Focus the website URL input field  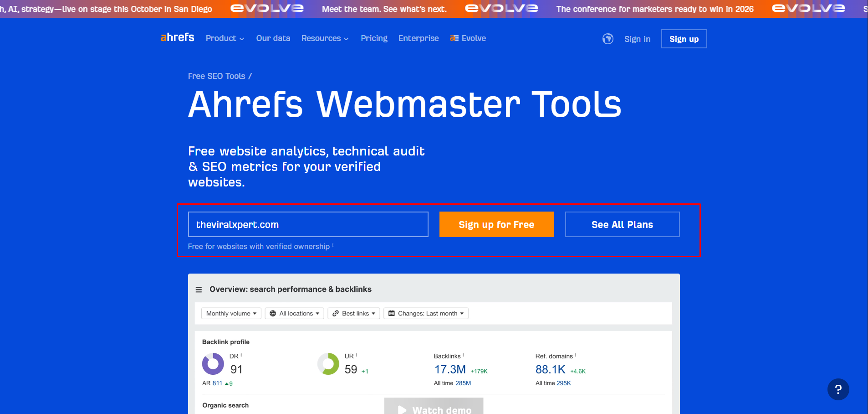pos(308,224)
